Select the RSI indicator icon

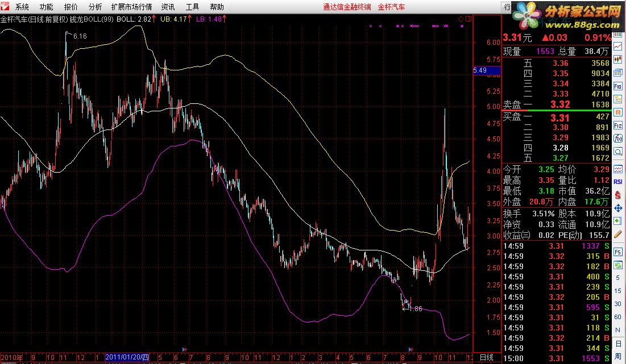617,182
